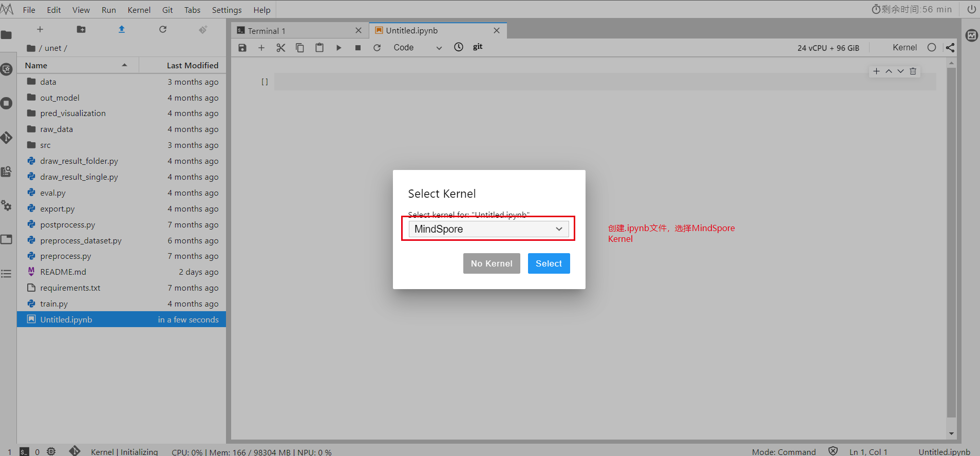Open the Edit menu
The image size is (980, 456).
click(54, 10)
